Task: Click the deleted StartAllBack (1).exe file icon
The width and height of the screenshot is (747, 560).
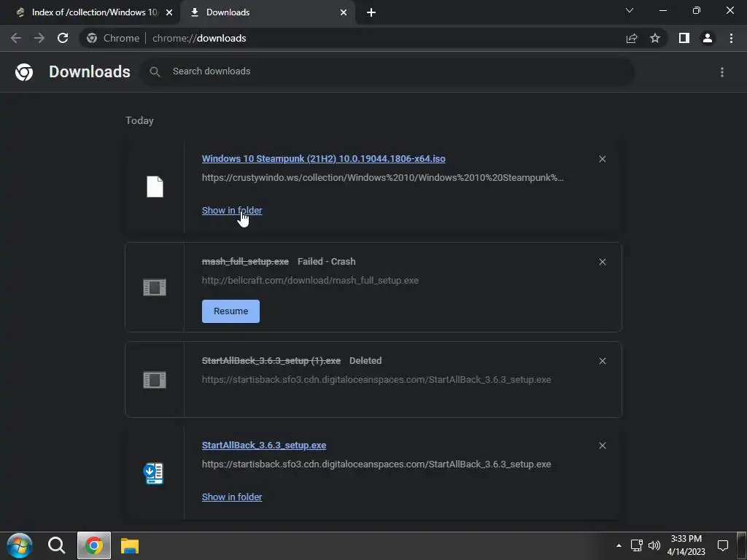Action: [155, 380]
